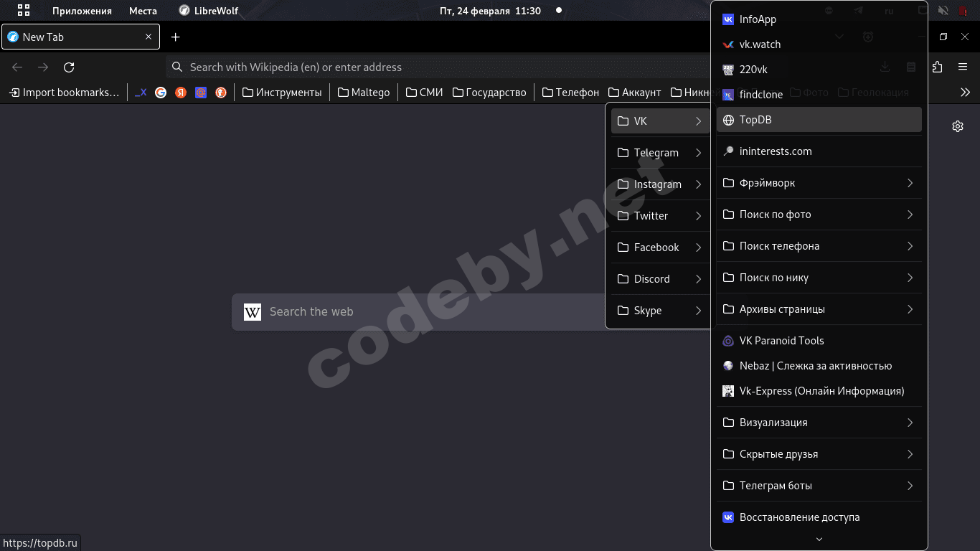The height and width of the screenshot is (551, 980).
Task: Open the Facebook submenu folder
Action: (x=660, y=248)
